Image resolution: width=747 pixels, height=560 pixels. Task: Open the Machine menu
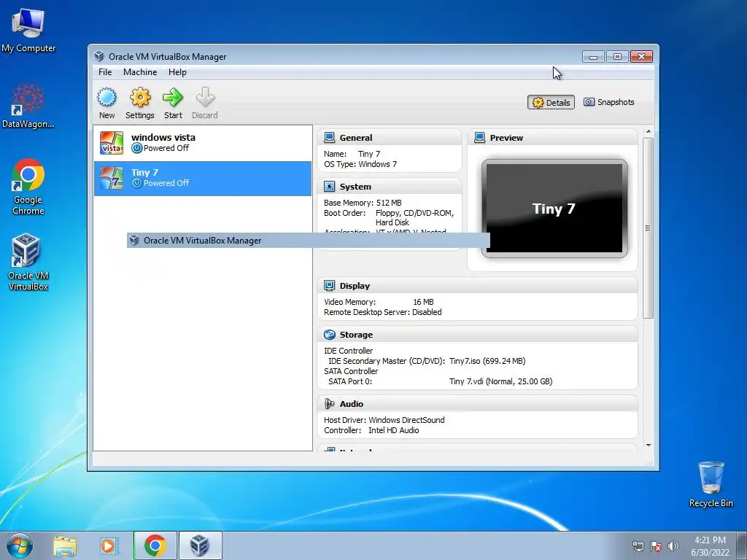[x=140, y=72]
